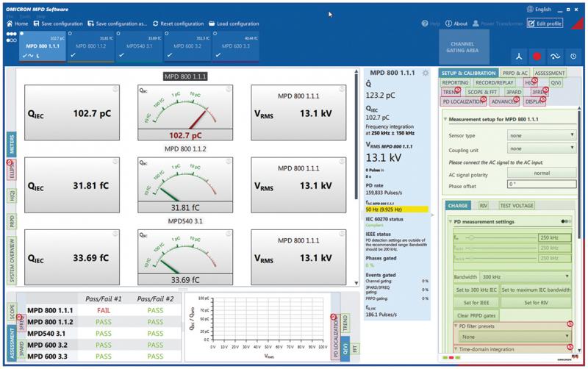Open the Bandwidth 300 kHz dropdown
Screen dimensions: 588x369
526,276
